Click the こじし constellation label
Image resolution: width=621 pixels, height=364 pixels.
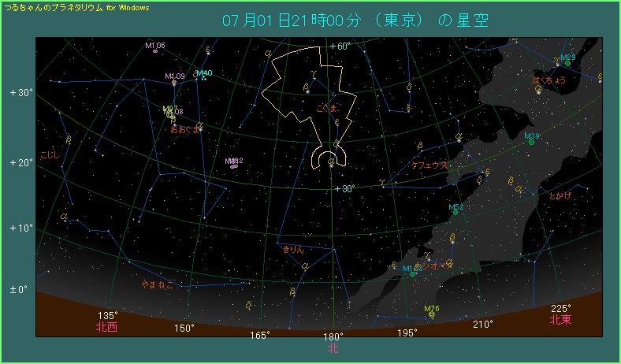[x=50, y=156]
